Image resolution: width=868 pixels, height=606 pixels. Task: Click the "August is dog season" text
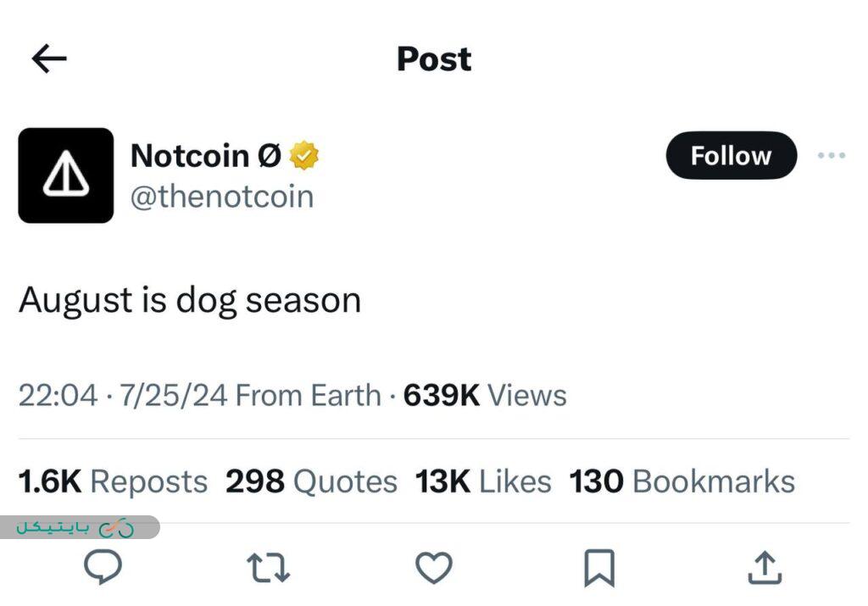tap(190, 299)
